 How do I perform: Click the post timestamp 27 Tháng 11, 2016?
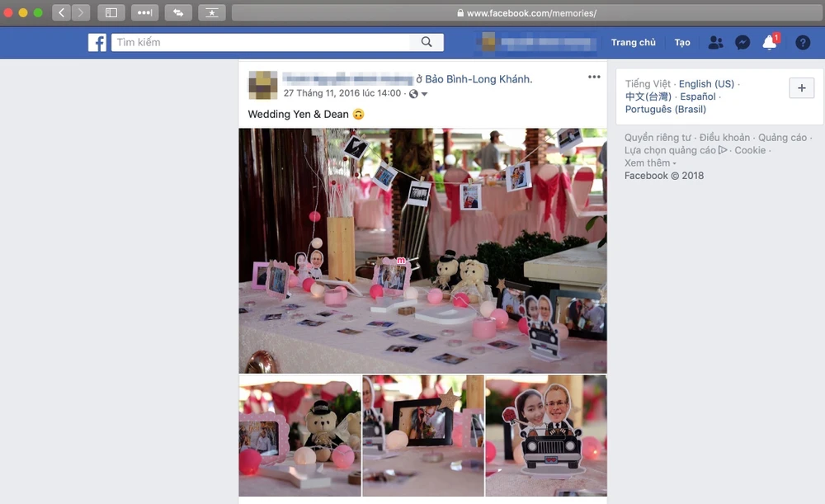click(x=342, y=93)
